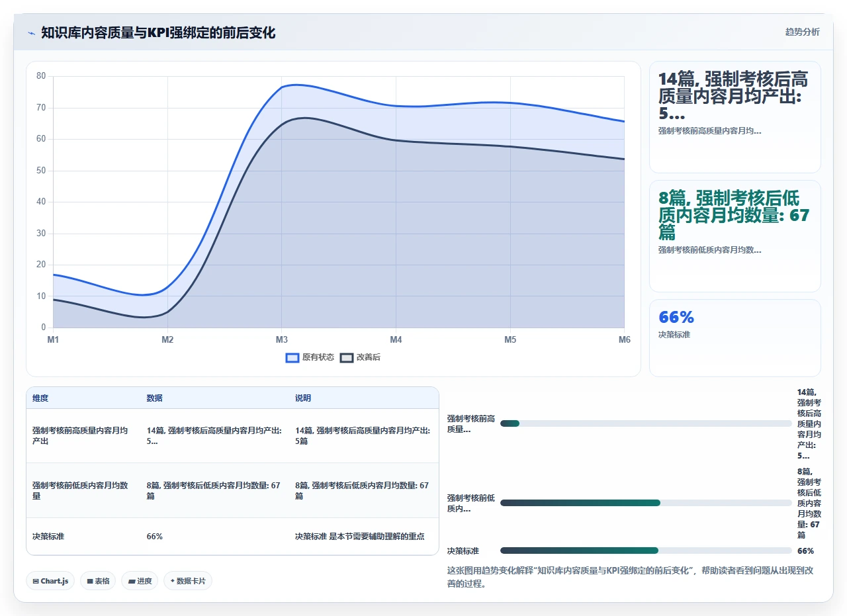Click the 决策标准 table row label

point(48,537)
